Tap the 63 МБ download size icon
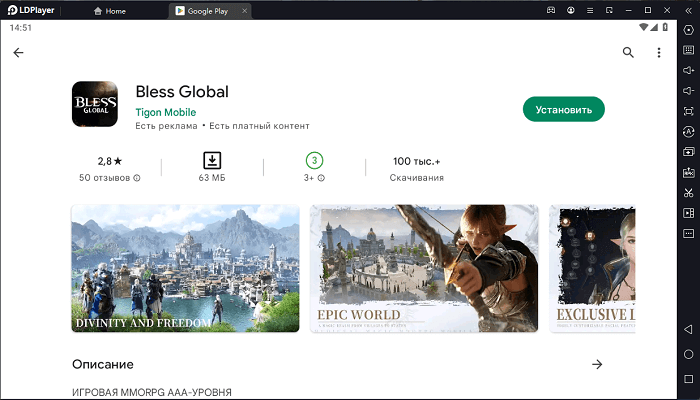Viewport: 700px width, 400px height. click(212, 160)
